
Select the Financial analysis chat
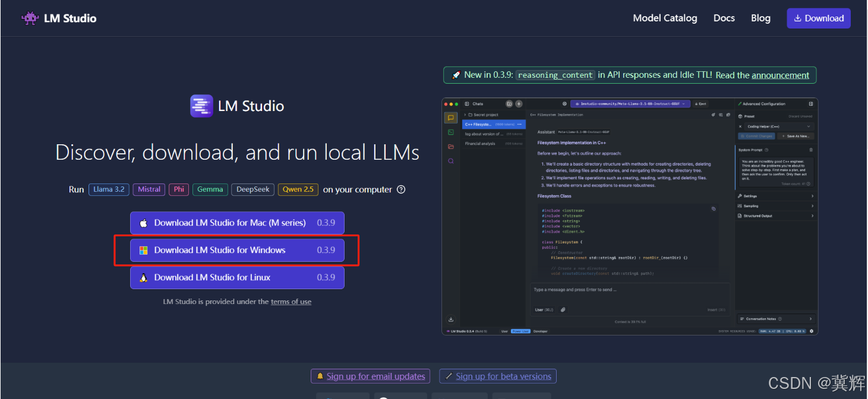[494, 144]
